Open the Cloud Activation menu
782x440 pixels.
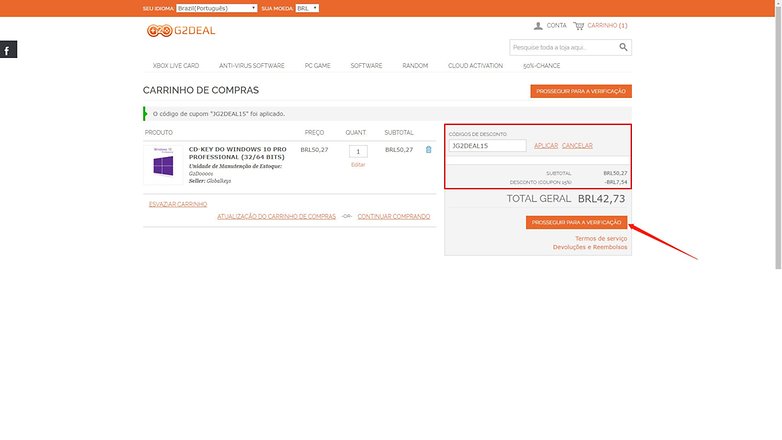[475, 66]
